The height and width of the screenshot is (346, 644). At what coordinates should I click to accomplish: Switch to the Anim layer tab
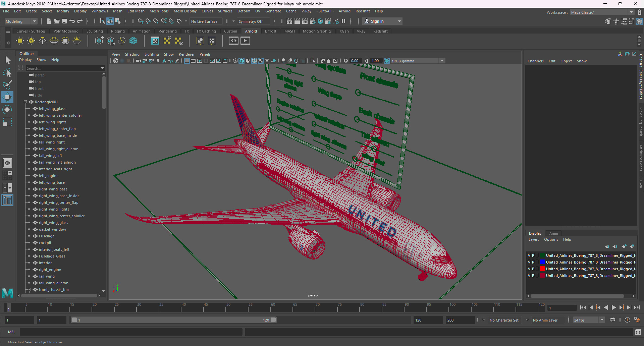pyautogui.click(x=554, y=233)
